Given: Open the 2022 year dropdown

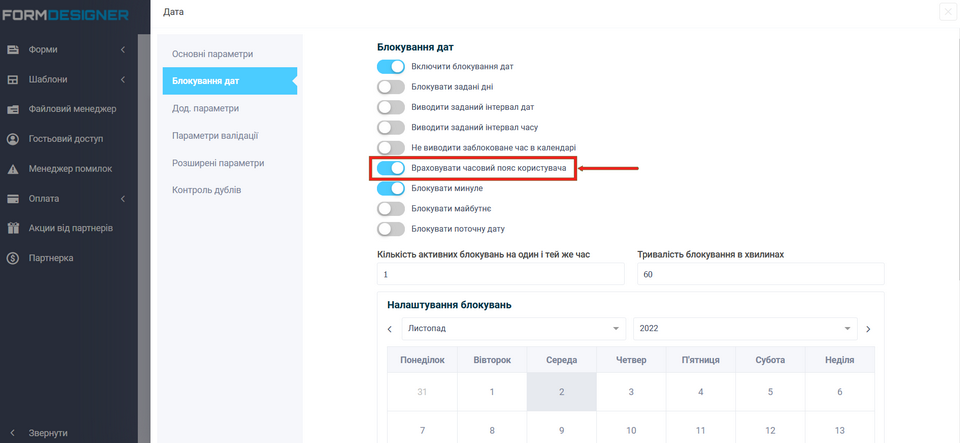Looking at the screenshot, I should [x=745, y=328].
